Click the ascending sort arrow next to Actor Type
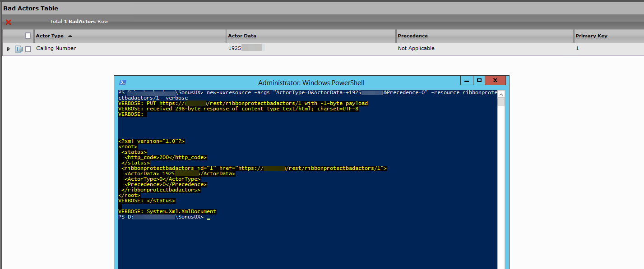The width and height of the screenshot is (644, 269). (x=71, y=36)
